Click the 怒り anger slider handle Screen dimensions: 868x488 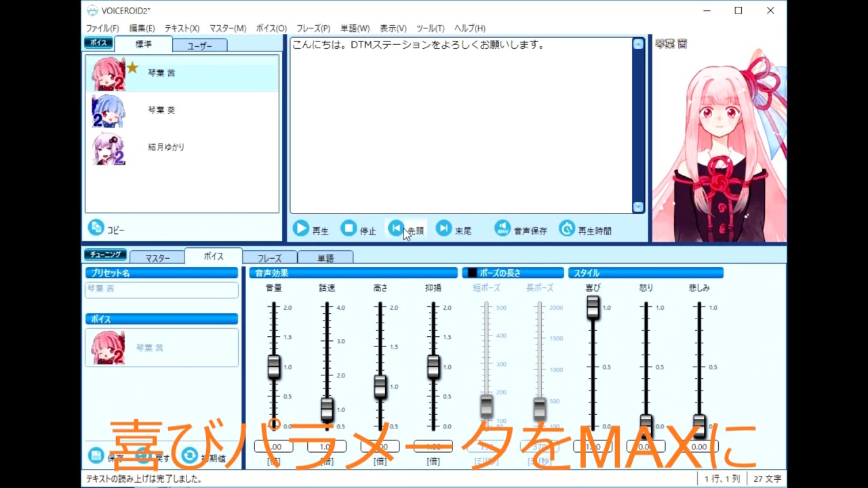pyautogui.click(x=646, y=426)
